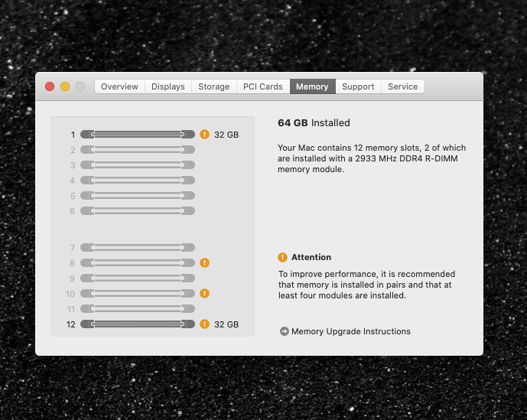Go to the PCI Cards tab
Viewport: 527px width, 420px height.
click(x=263, y=86)
